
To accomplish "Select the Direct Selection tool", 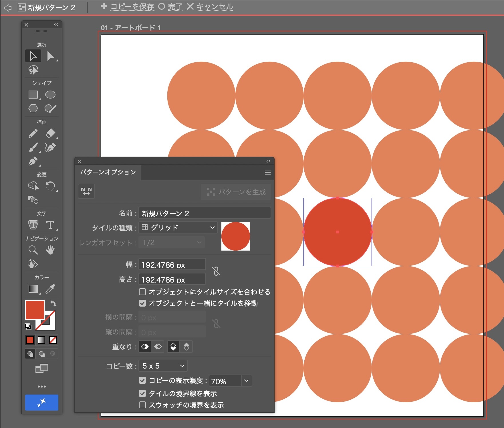I will click(x=51, y=56).
